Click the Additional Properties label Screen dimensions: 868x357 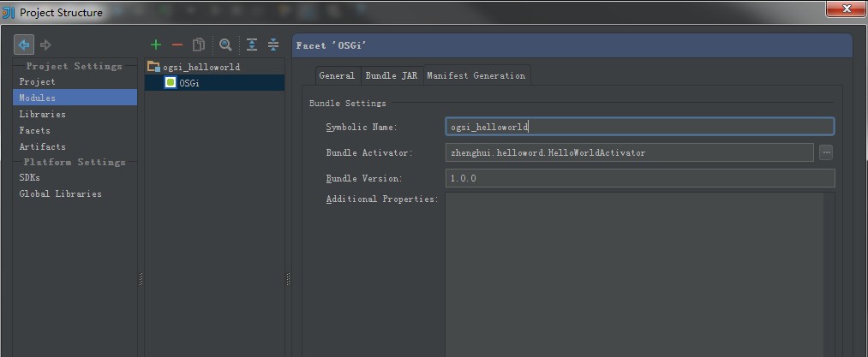point(382,199)
